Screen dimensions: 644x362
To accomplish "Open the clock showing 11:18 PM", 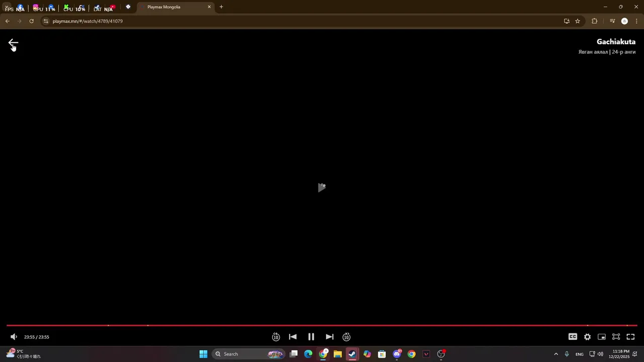I will tap(620, 354).
